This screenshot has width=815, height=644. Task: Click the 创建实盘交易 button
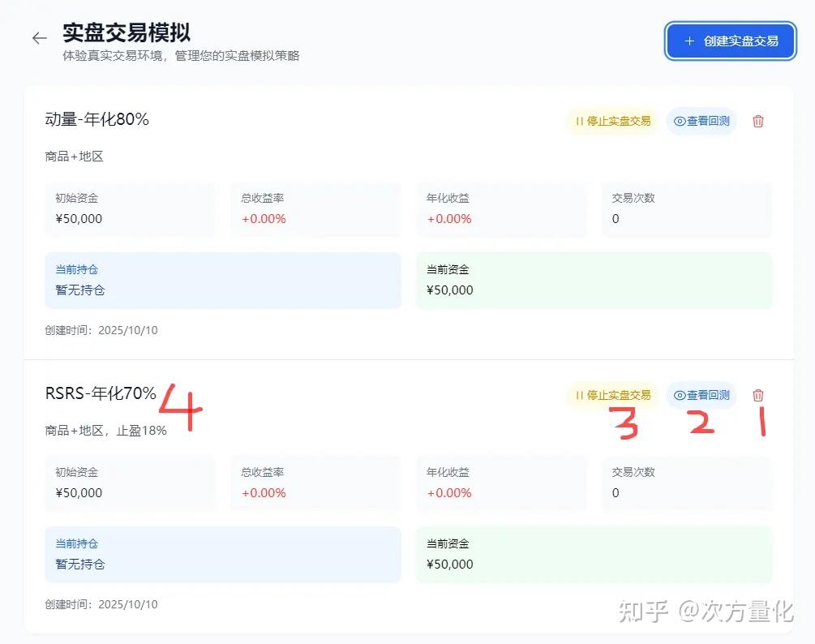coord(730,41)
